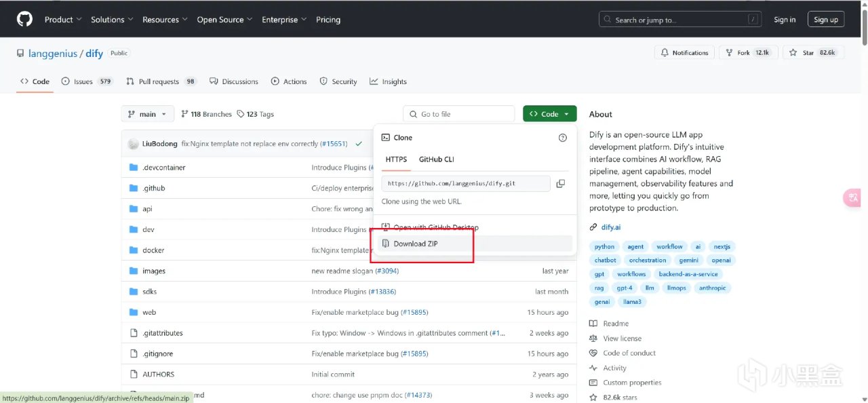Open the LiuBodong commit author link
Screen dimensions: 868x403
click(x=160, y=144)
